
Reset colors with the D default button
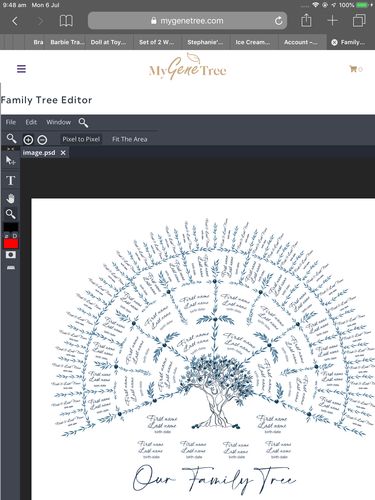[x=15, y=236]
